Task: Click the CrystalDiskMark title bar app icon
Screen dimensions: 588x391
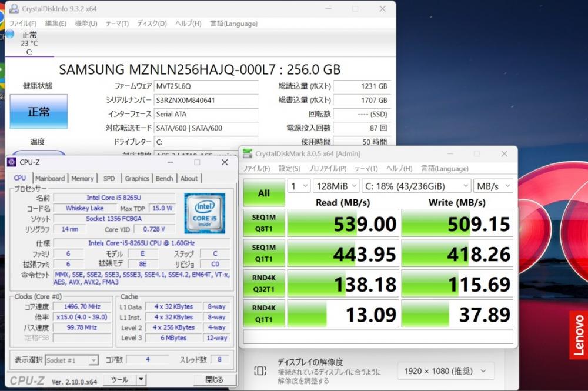Action: click(x=248, y=153)
